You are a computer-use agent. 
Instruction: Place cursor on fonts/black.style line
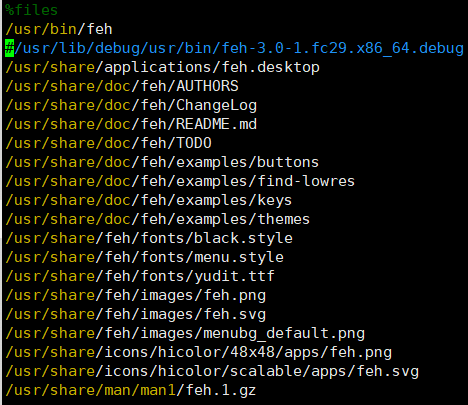pos(149,238)
